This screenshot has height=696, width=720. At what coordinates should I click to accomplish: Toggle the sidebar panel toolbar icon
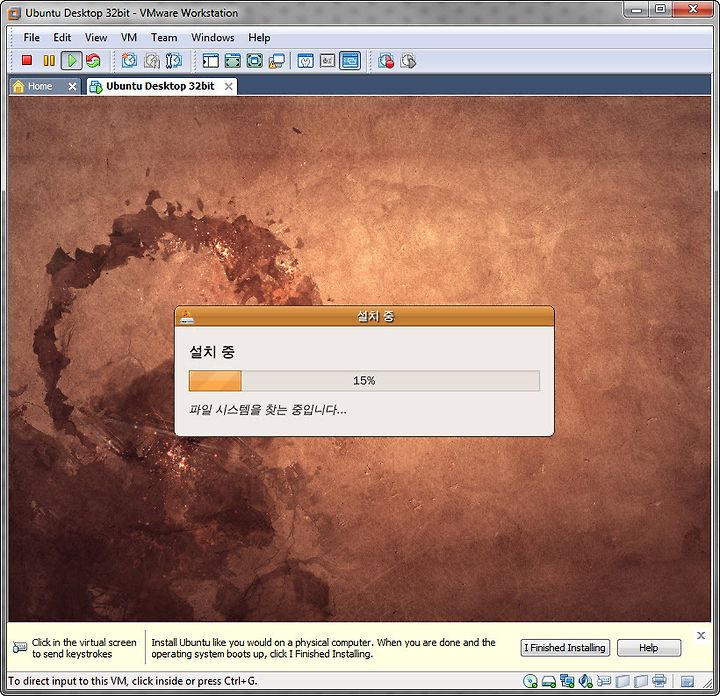pyautogui.click(x=210, y=61)
